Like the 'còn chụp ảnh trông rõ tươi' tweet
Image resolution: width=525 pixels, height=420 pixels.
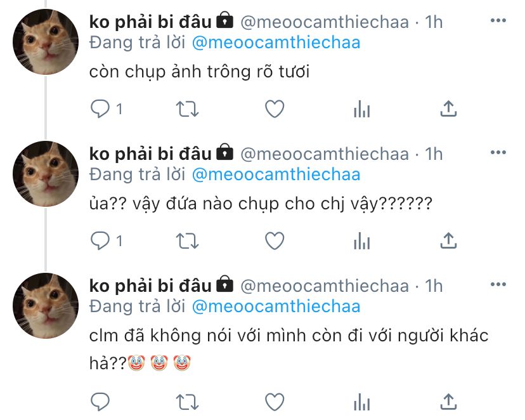point(275,109)
